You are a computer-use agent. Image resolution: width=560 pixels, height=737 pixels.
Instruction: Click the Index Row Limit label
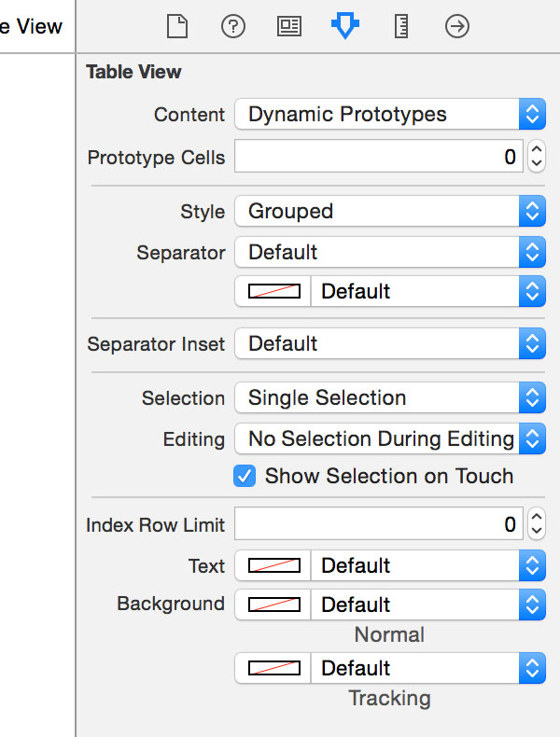[155, 525]
